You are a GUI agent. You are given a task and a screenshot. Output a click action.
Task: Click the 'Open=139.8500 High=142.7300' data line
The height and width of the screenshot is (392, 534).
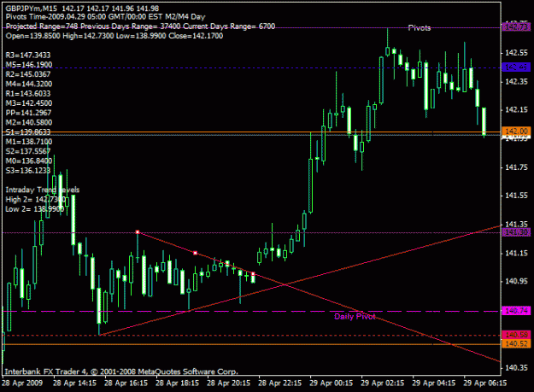pyautogui.click(x=114, y=36)
